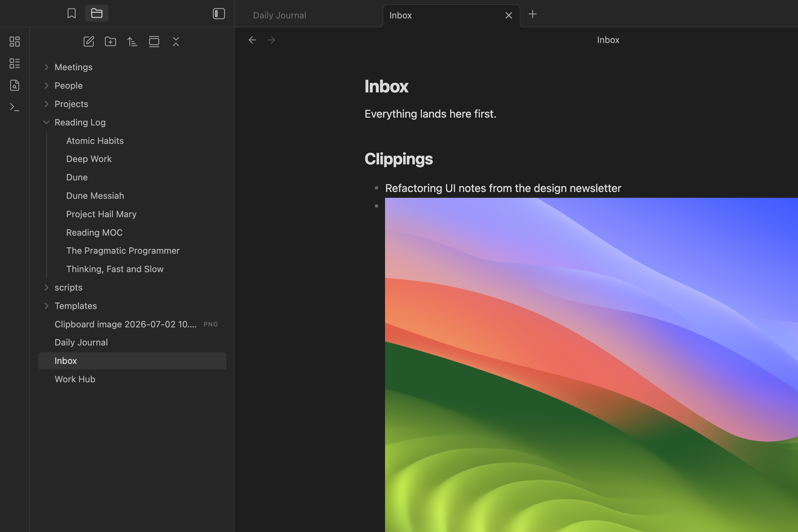The width and height of the screenshot is (798, 532).
Task: Click the Inbox title in header bar
Action: point(608,40)
